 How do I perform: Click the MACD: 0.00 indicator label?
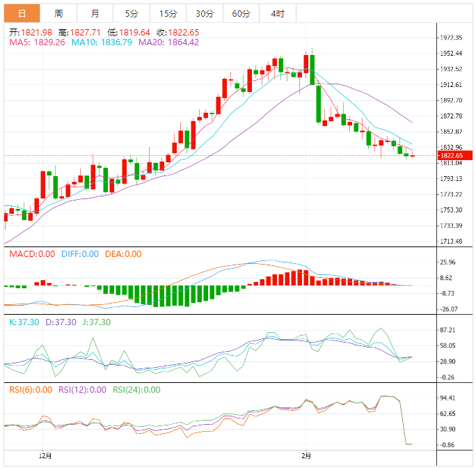(32, 254)
